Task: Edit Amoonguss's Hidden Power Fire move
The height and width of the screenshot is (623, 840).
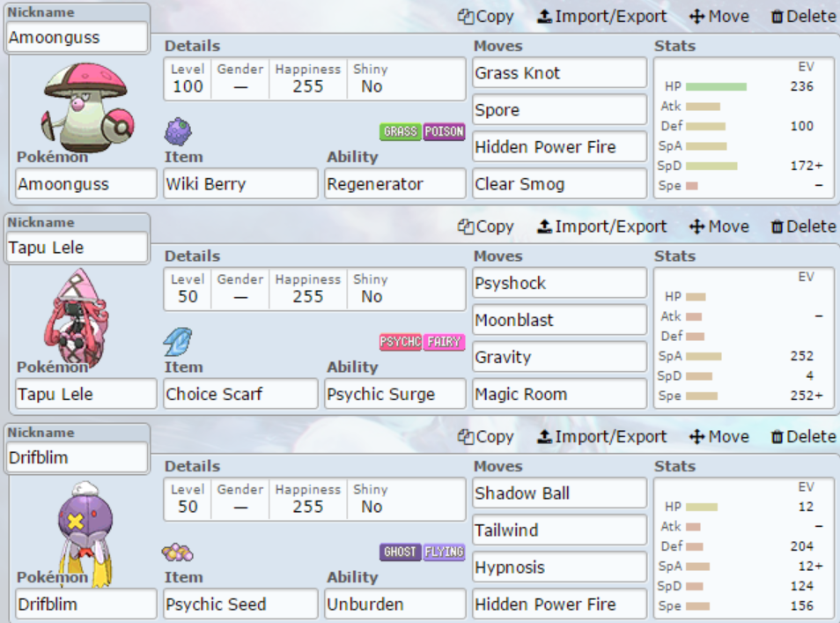Action: (x=560, y=147)
